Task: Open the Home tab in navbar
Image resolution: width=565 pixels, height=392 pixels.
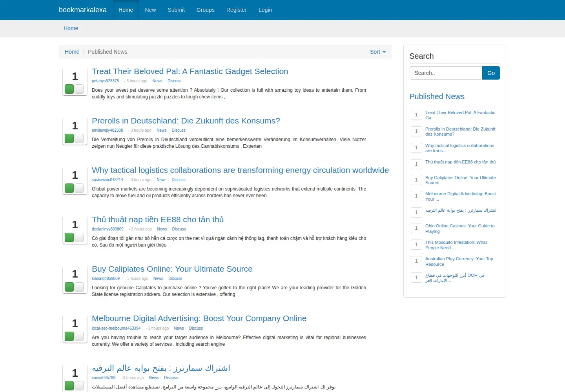Action: [126, 10]
